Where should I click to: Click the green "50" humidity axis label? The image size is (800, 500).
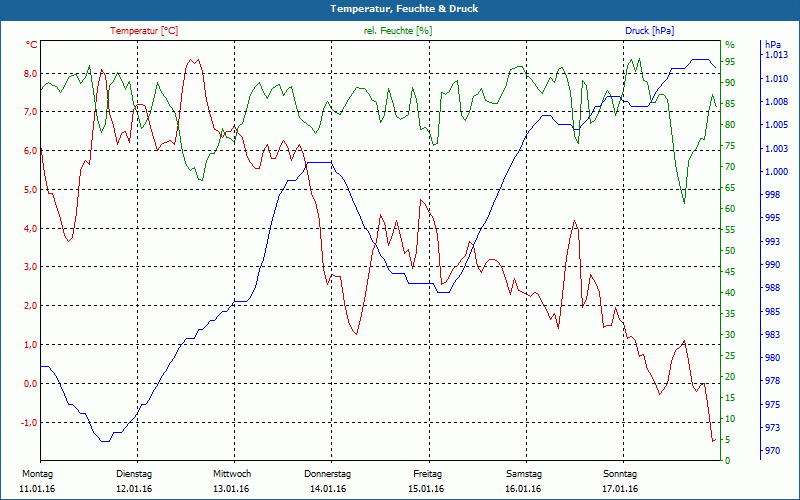[x=730, y=251]
